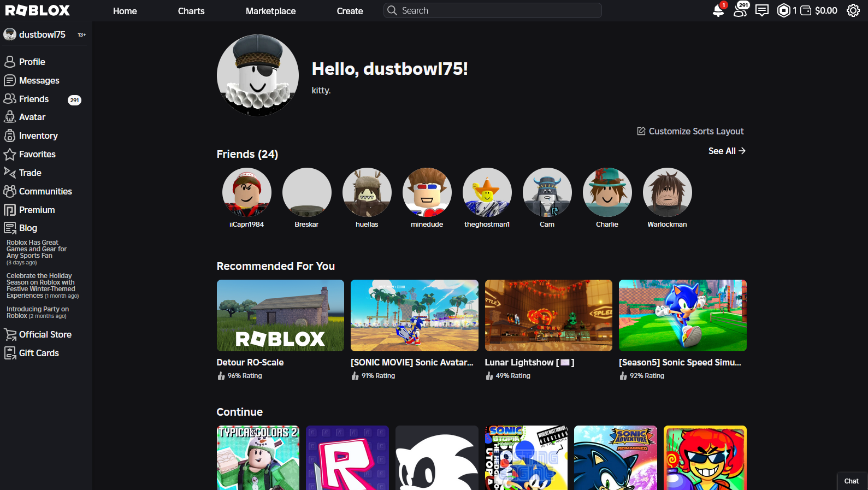
Task: Click Lunar Lightshow title text
Action: [529, 362]
